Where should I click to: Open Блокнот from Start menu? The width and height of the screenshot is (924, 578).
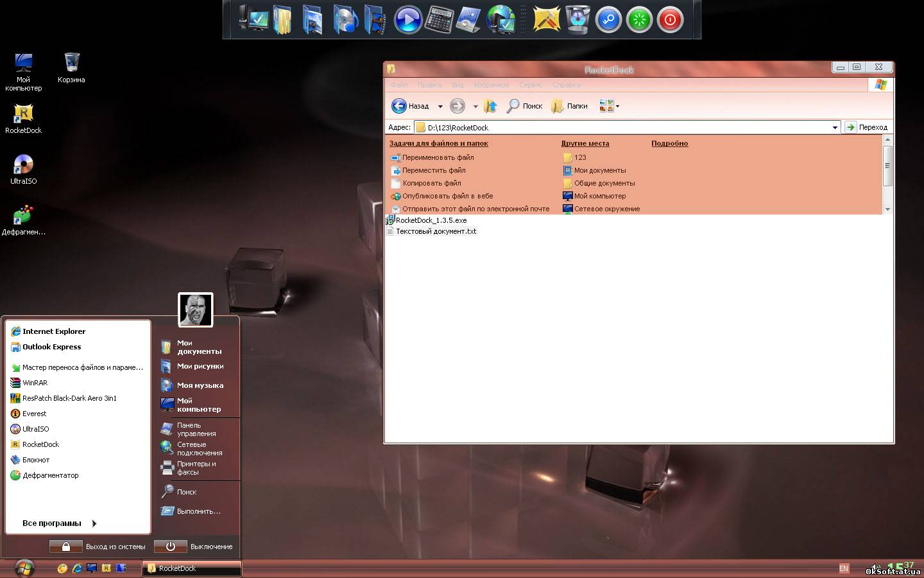click(30, 460)
